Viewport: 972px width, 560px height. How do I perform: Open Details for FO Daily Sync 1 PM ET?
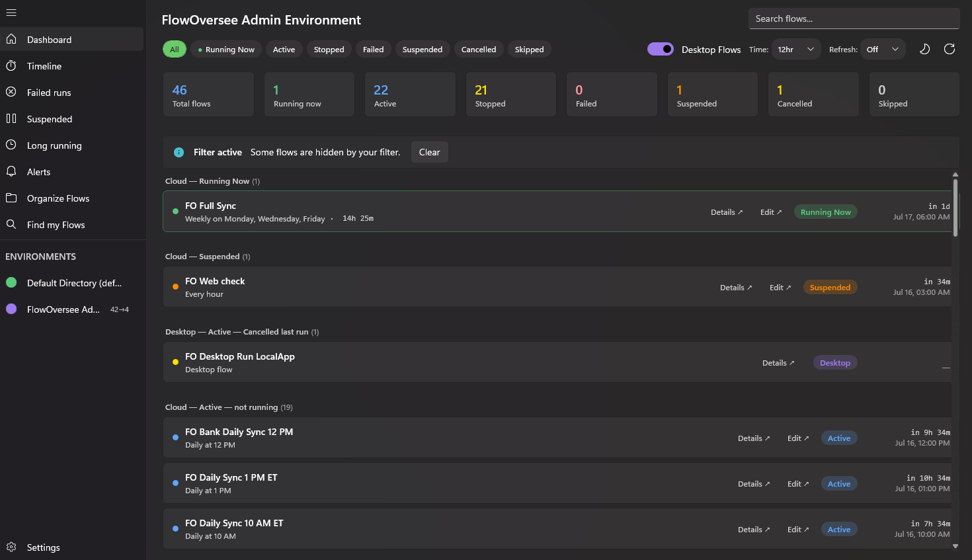tap(754, 484)
